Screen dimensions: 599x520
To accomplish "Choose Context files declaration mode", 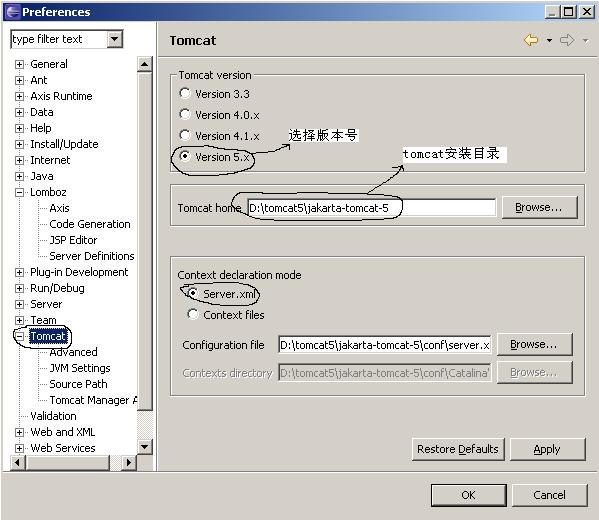I will pos(193,314).
